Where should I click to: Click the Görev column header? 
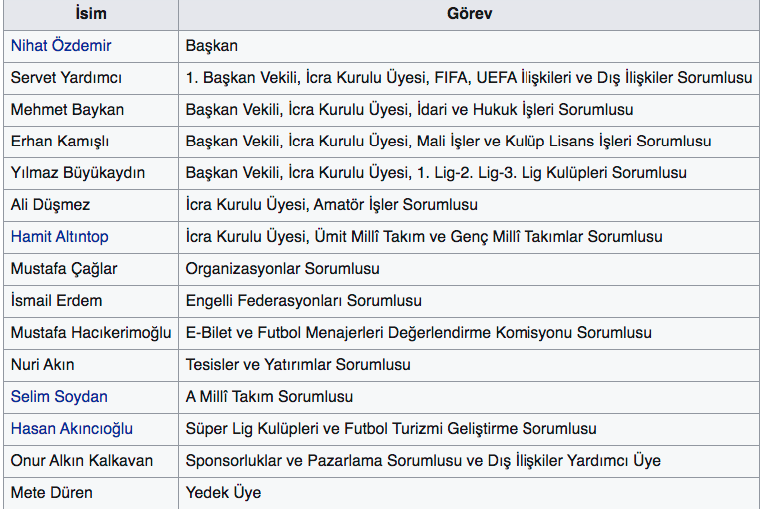[469, 15]
